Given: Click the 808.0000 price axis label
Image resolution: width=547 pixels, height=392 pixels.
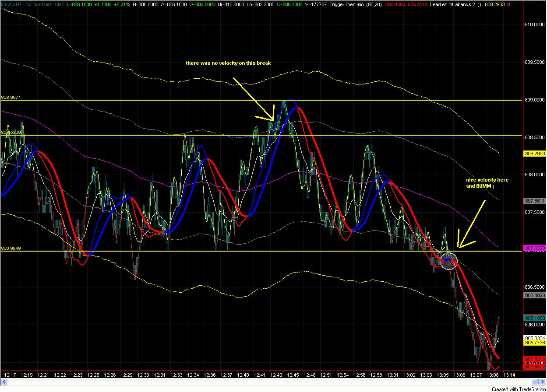Looking at the screenshot, I should pyautogui.click(x=534, y=175).
